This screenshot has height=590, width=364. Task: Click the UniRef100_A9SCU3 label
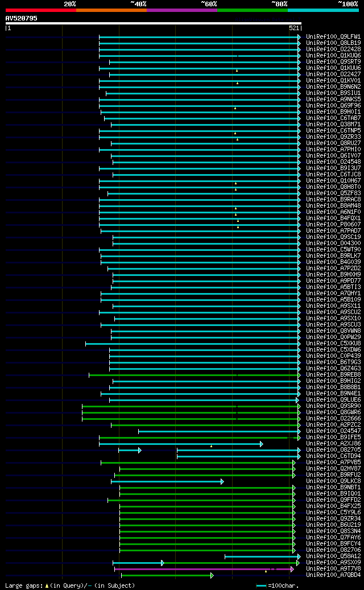tap(333, 325)
